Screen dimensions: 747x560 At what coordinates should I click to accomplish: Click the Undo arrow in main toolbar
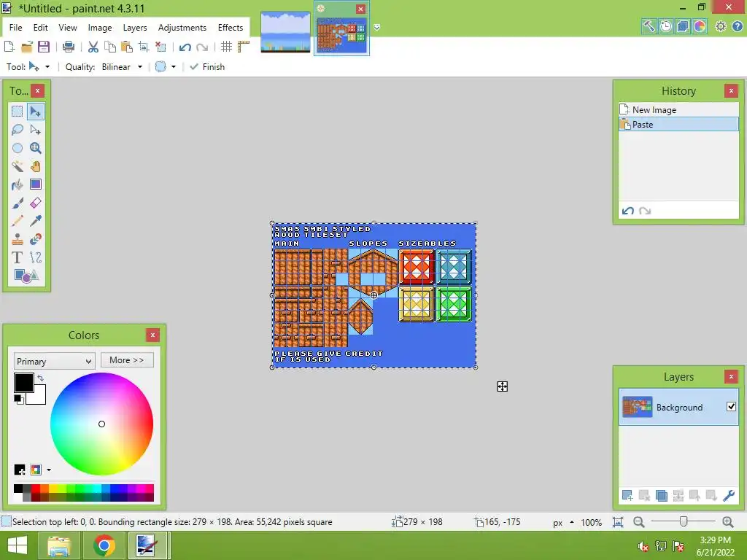click(x=185, y=47)
